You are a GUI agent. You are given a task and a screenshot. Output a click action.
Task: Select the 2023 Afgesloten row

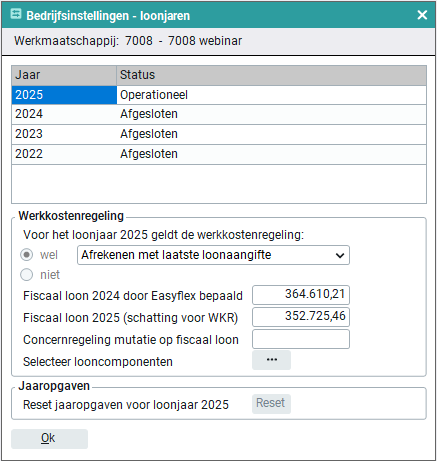pyautogui.click(x=219, y=134)
